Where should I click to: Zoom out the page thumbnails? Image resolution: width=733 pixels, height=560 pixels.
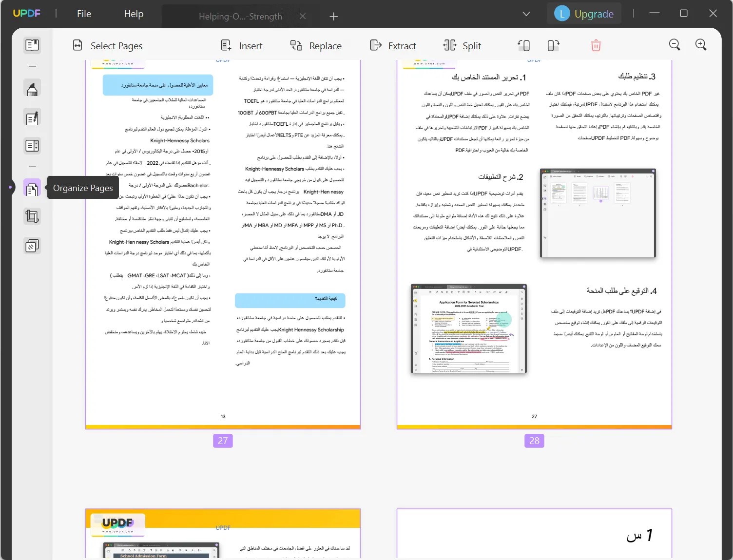point(675,44)
